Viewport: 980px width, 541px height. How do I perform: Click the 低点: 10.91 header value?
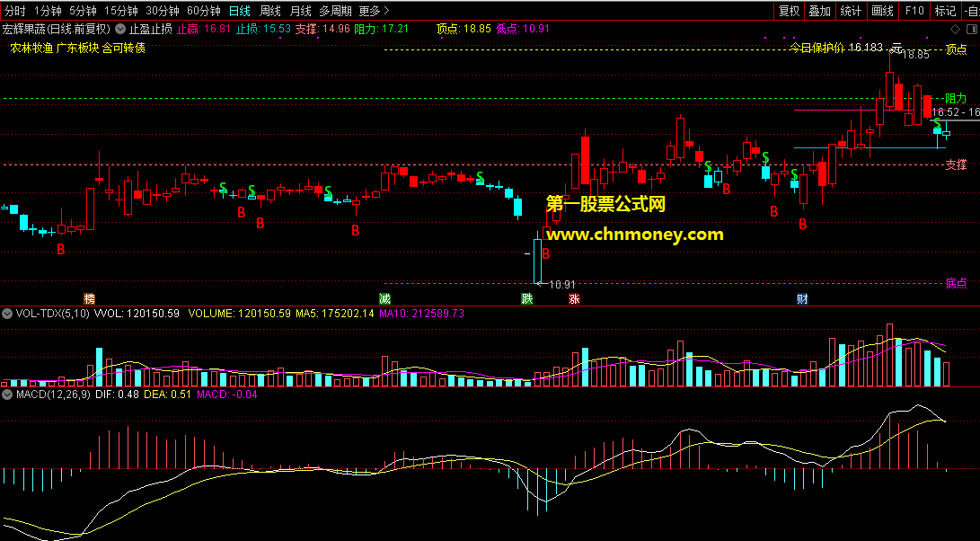coord(523,29)
